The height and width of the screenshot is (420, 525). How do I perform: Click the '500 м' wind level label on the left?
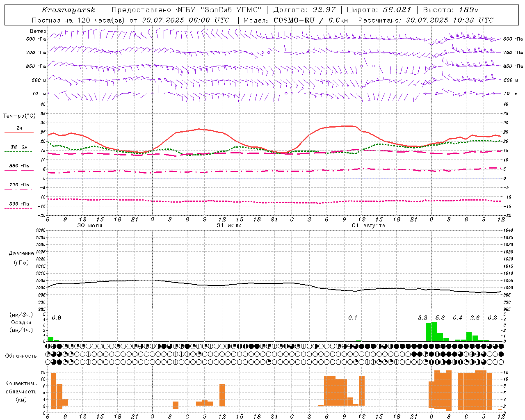pyautogui.click(x=39, y=80)
